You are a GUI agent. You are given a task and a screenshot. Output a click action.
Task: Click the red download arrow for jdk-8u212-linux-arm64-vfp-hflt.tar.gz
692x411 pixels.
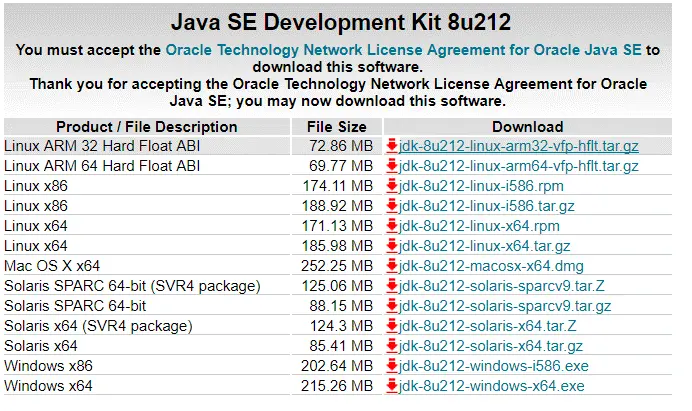(x=391, y=166)
